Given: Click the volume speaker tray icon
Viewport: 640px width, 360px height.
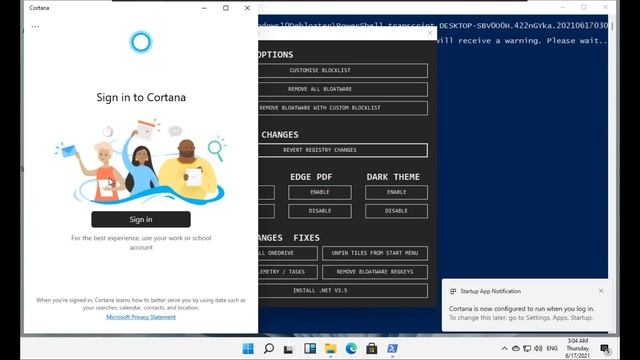Looking at the screenshot, I should click(x=538, y=349).
